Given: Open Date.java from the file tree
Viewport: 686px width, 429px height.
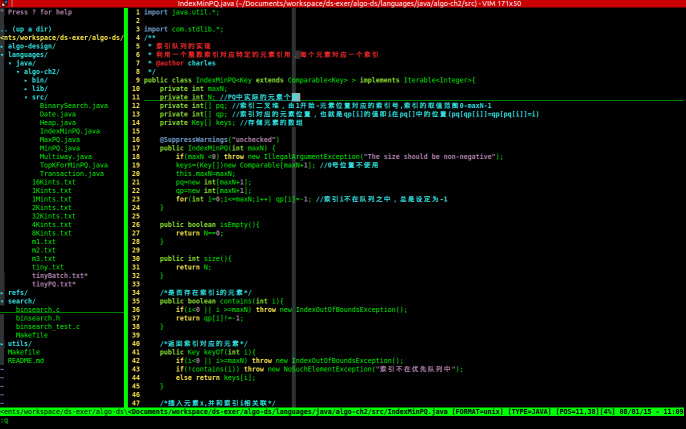Looking at the screenshot, I should click(57, 114).
